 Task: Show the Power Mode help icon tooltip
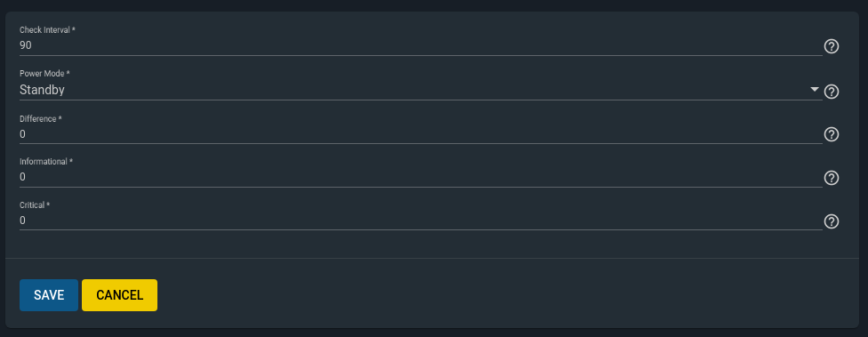[x=831, y=92]
